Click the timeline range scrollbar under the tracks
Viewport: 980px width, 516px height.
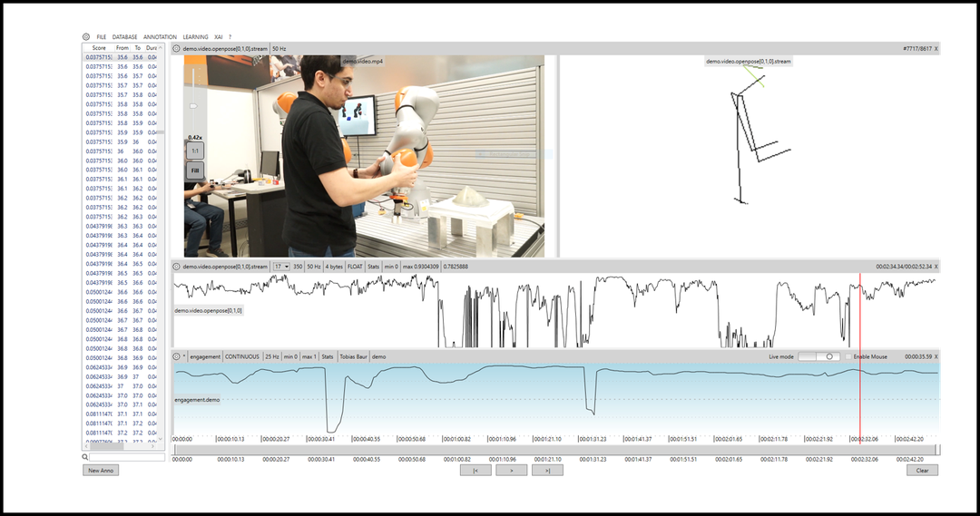555,450
